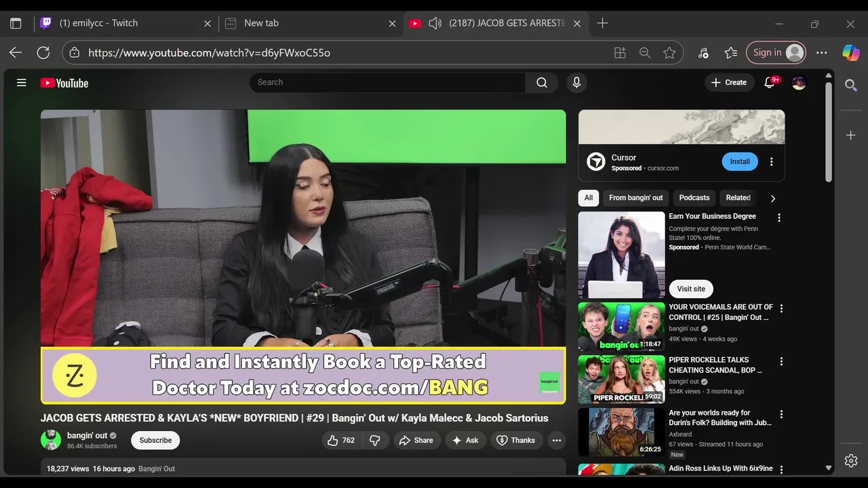Select the All filter chip
868x488 pixels.
click(589, 198)
